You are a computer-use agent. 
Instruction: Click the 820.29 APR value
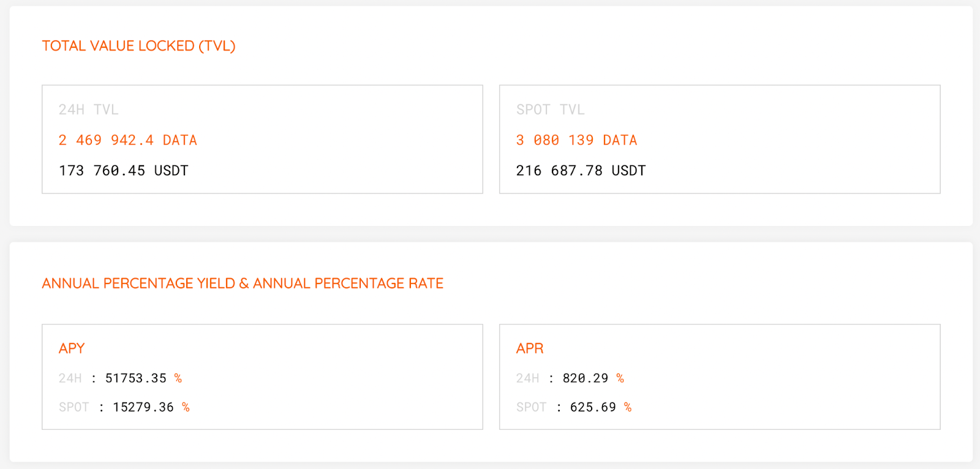tap(585, 378)
